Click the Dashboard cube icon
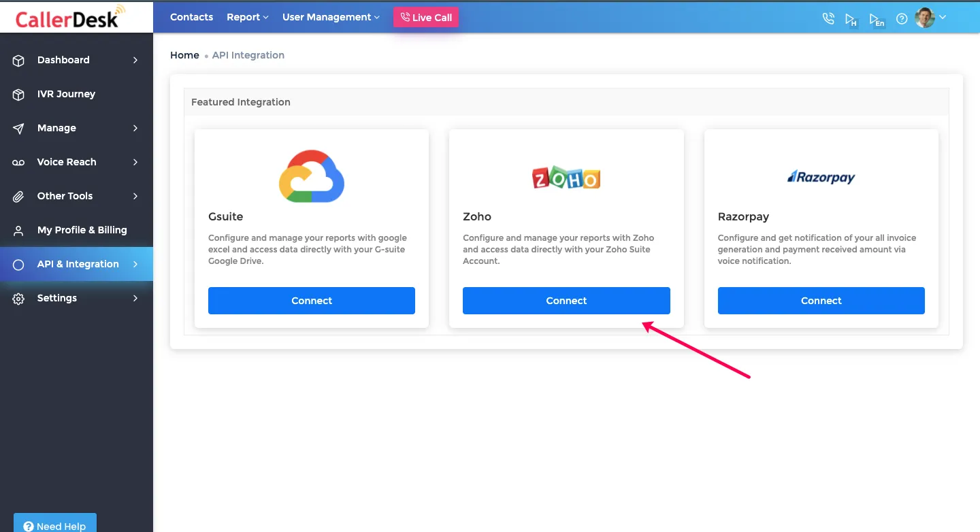 click(18, 61)
